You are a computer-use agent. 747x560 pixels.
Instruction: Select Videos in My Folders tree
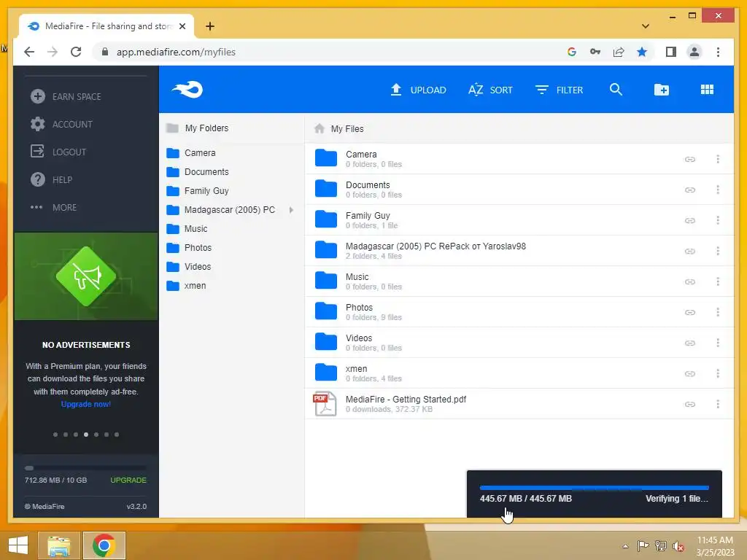point(189,267)
